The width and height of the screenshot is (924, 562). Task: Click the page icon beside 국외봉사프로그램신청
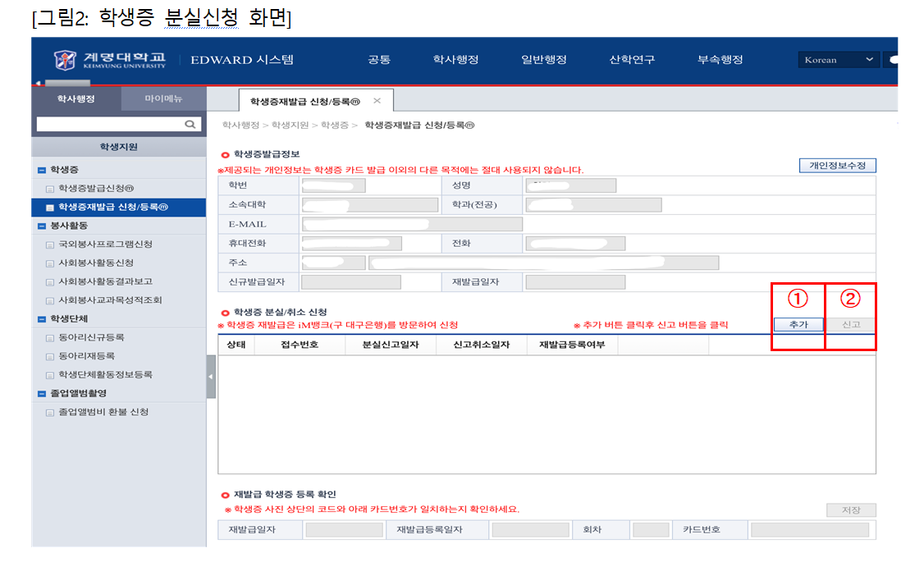[x=50, y=244]
